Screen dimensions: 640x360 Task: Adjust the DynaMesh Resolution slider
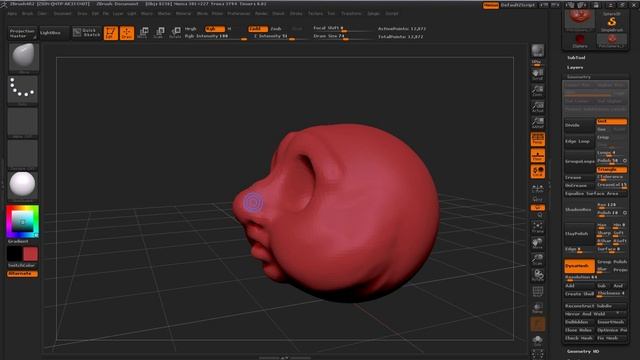(x=596, y=277)
